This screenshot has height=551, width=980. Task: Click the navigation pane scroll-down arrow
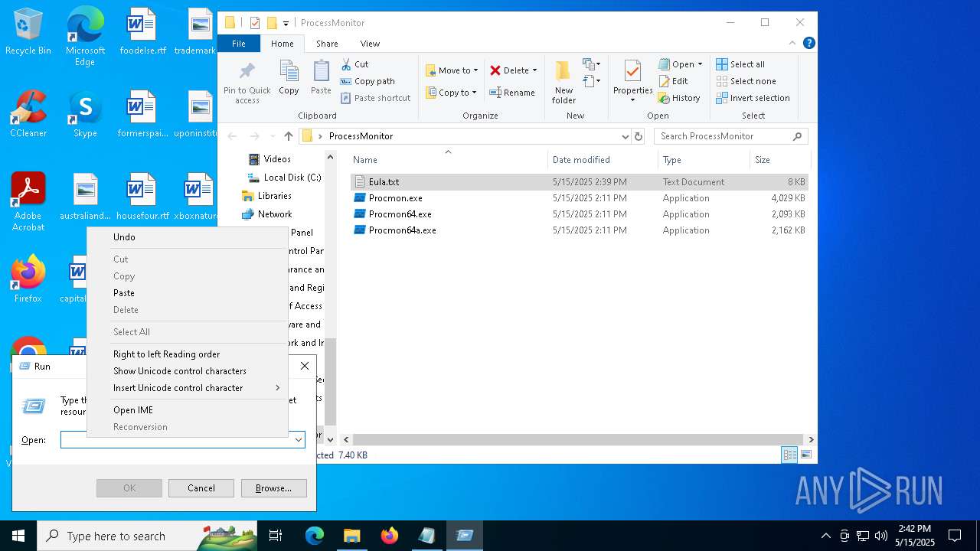tap(331, 439)
